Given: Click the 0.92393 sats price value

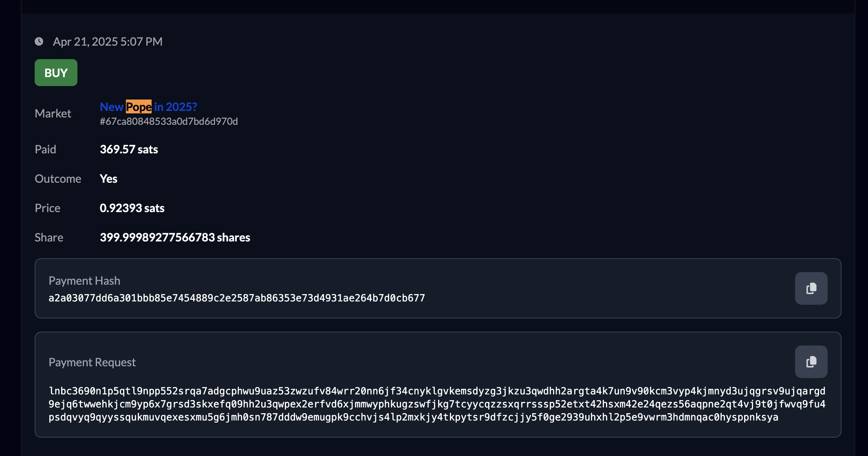Looking at the screenshot, I should [132, 208].
